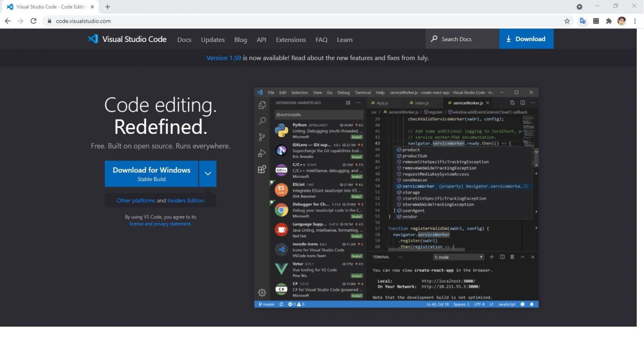Open the Chrome extensions puzzle icon
The width and height of the screenshot is (644, 346).
point(609,21)
